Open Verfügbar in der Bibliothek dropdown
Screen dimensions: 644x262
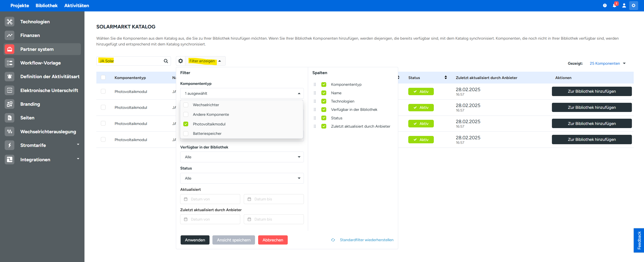[242, 157]
